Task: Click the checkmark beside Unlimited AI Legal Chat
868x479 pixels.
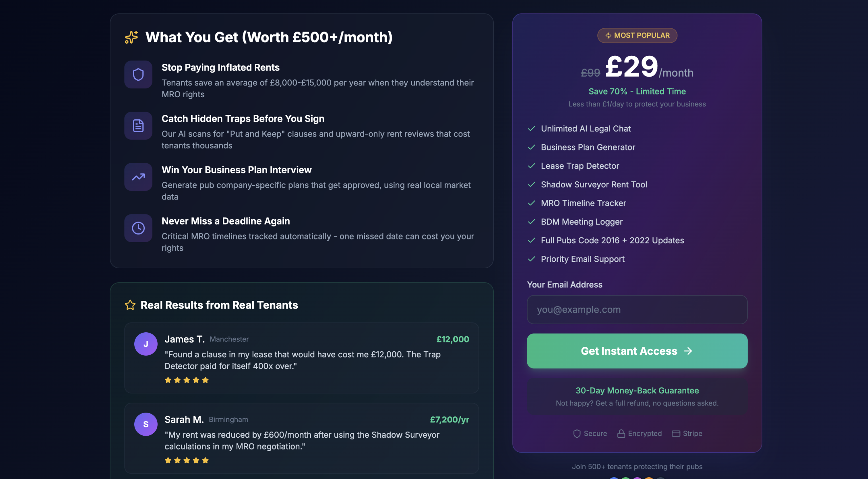Action: click(531, 129)
